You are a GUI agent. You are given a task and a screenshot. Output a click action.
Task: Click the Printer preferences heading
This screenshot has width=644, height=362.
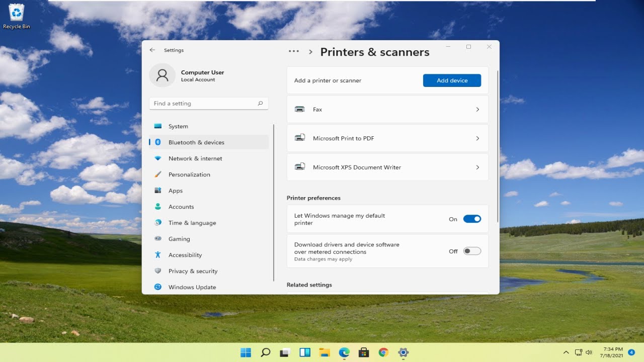[x=313, y=198]
